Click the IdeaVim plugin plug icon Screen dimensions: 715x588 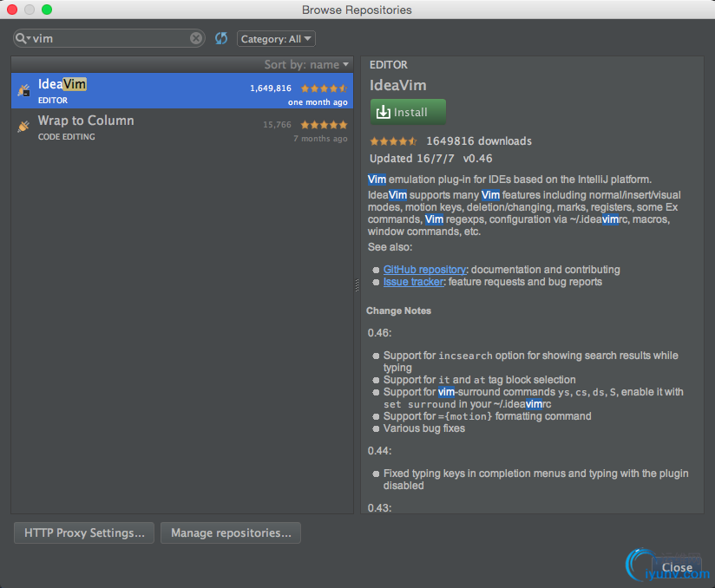click(23, 91)
